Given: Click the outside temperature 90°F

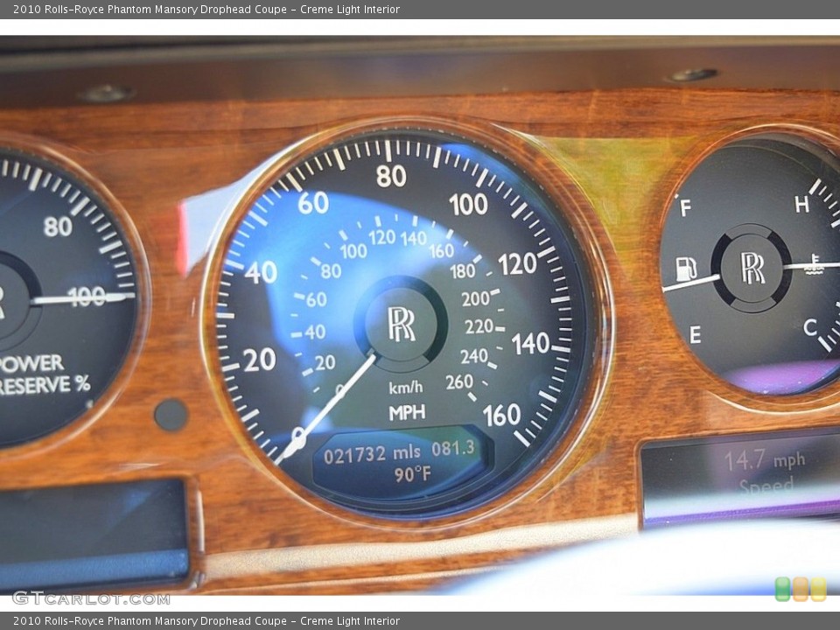Looking at the screenshot, I should click(x=412, y=474).
